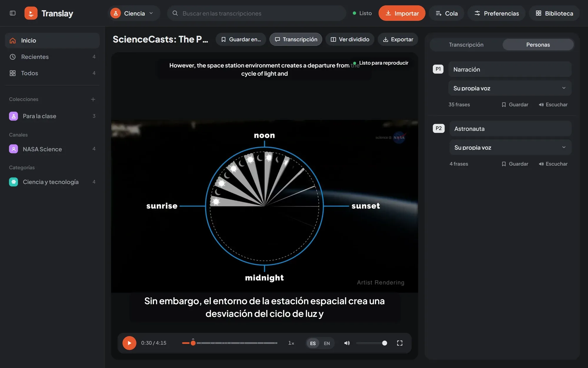Click the Translay logo icon
Viewport: 588px width, 368px height.
tap(31, 13)
